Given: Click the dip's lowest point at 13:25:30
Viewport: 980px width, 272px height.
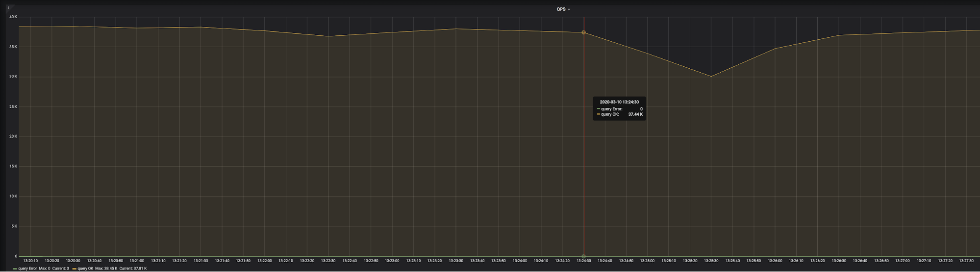Looking at the screenshot, I should coord(711,77).
